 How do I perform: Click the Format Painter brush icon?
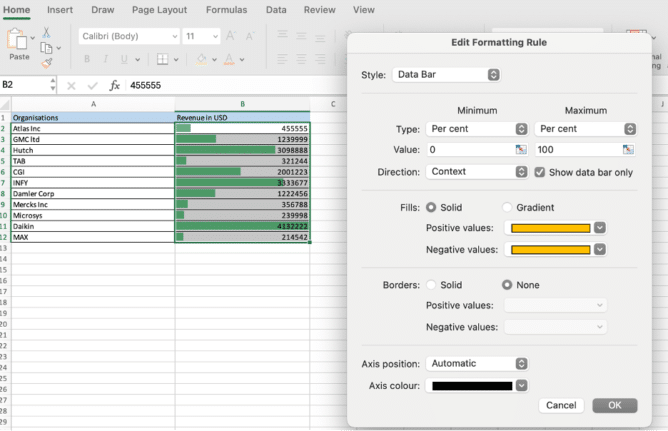47,62
